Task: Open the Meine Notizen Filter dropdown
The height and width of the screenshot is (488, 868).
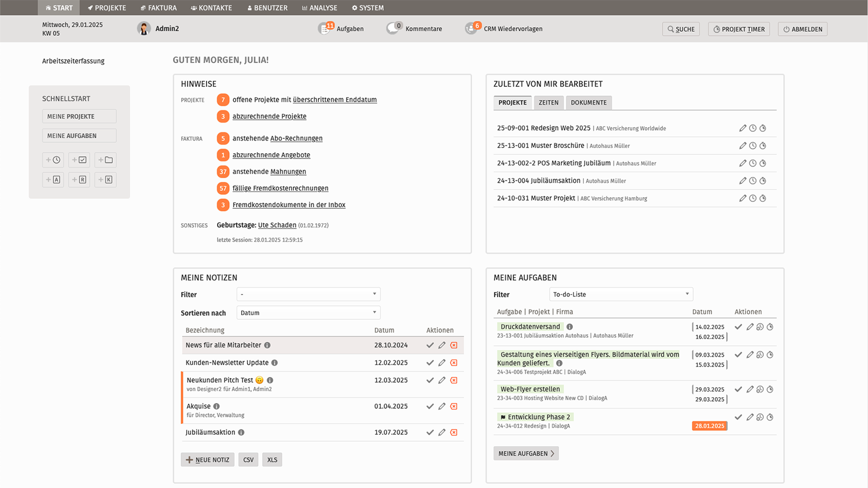Action: (308, 294)
